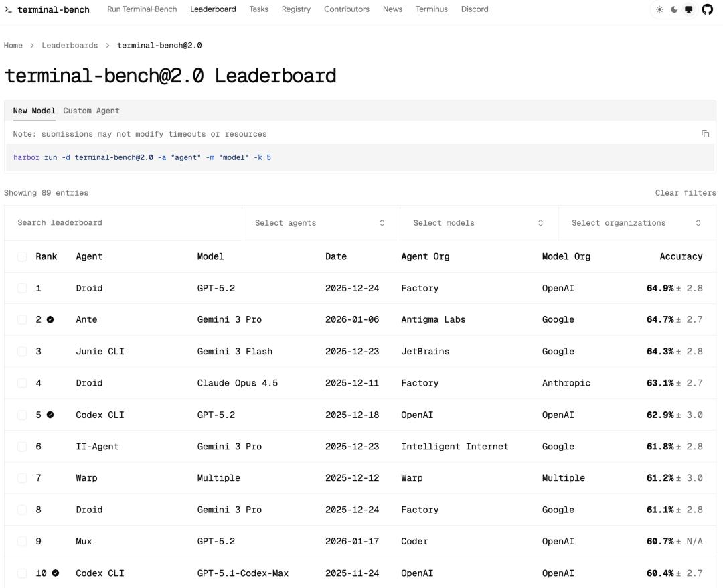Go to Leaderboards breadcrumb link
723x588 pixels.
(x=70, y=46)
